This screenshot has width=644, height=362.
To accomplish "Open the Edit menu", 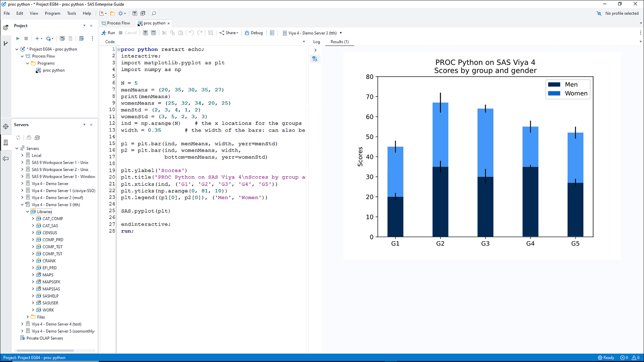I will click(x=20, y=14).
